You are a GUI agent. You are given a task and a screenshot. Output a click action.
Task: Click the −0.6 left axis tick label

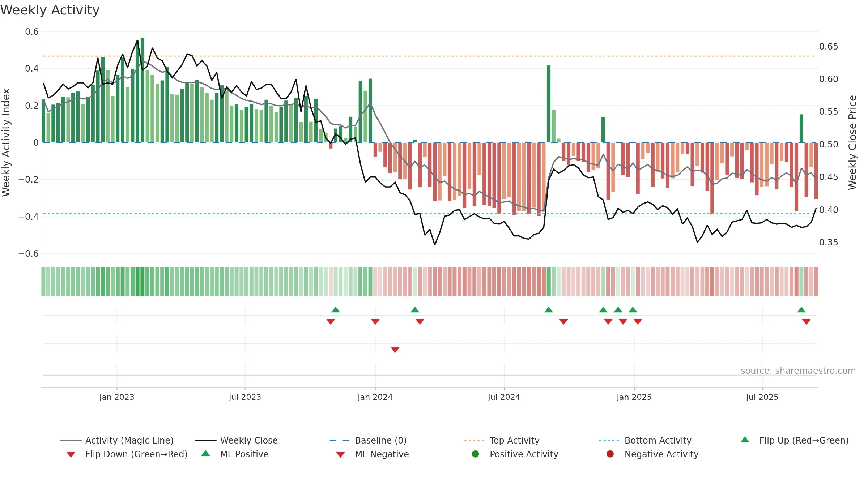point(29,254)
